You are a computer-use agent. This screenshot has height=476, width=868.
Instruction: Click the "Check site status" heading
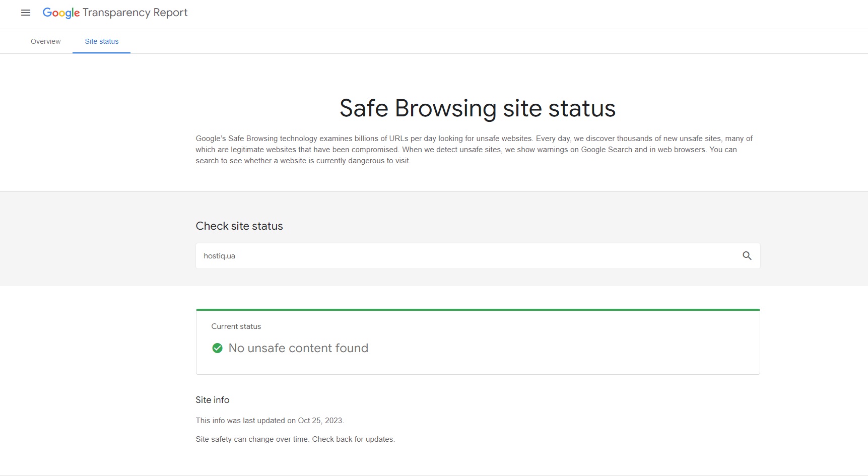[239, 226]
